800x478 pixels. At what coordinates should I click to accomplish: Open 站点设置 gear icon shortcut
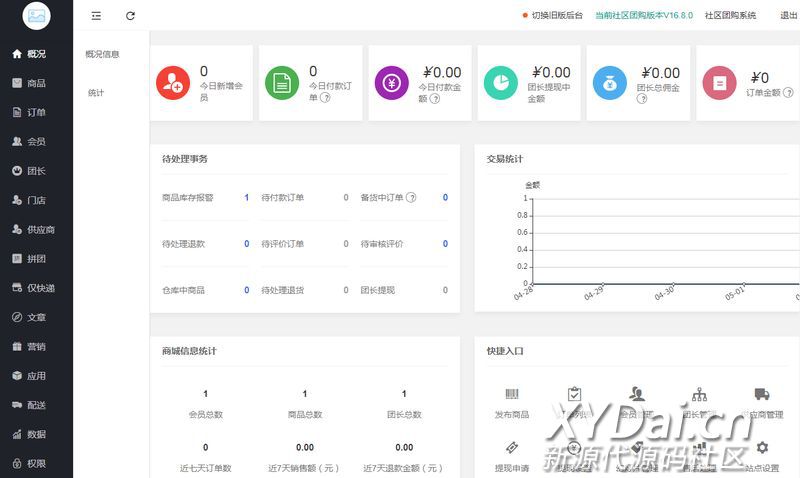point(762,448)
